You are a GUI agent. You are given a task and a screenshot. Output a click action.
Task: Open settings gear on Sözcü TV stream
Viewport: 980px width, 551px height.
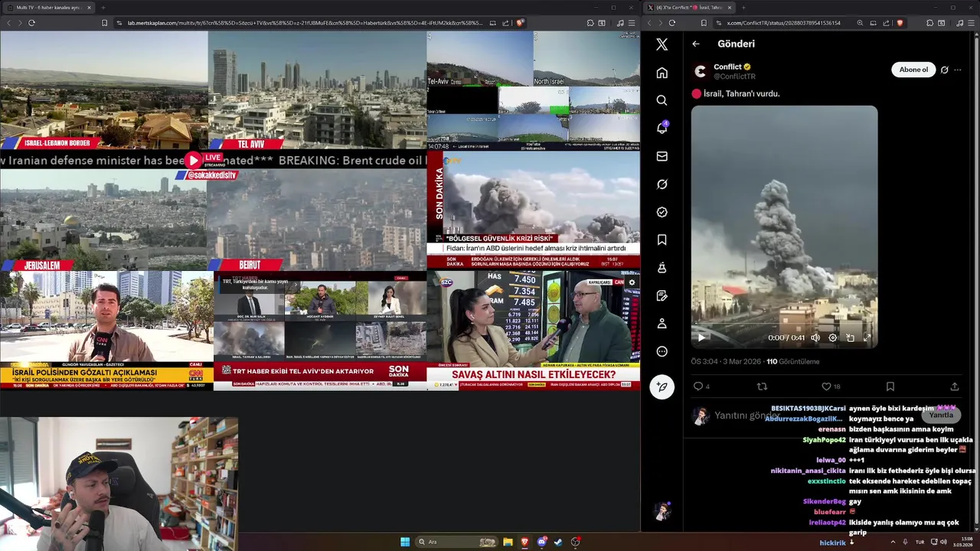(632, 282)
